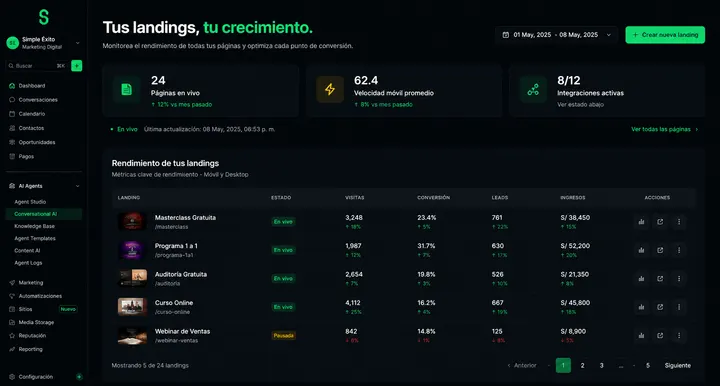This screenshot has width=720, height=386.
Task: Open the Curso Online landing thumbnail
Action: pyautogui.click(x=132, y=307)
